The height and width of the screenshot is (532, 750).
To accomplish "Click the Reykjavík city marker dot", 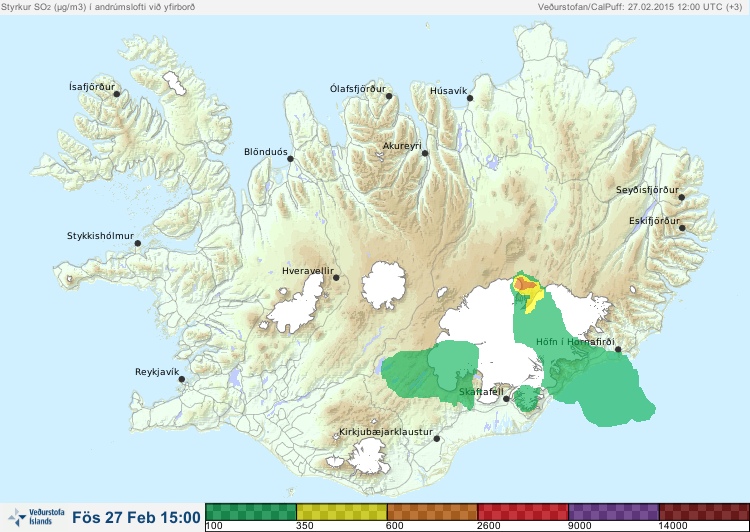I will 182,379.
